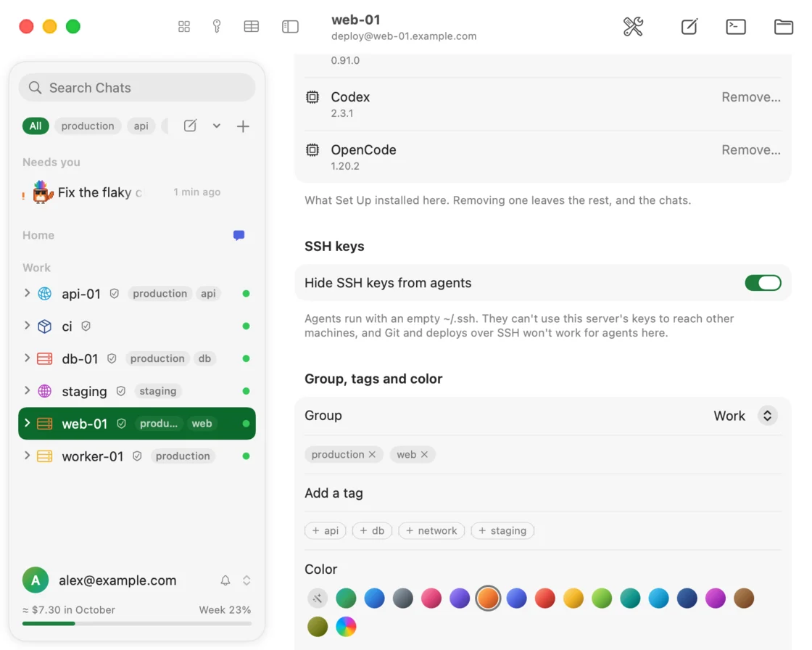Screen dimensions: 812x650
Task: Add the suggested network tag
Action: pos(431,531)
